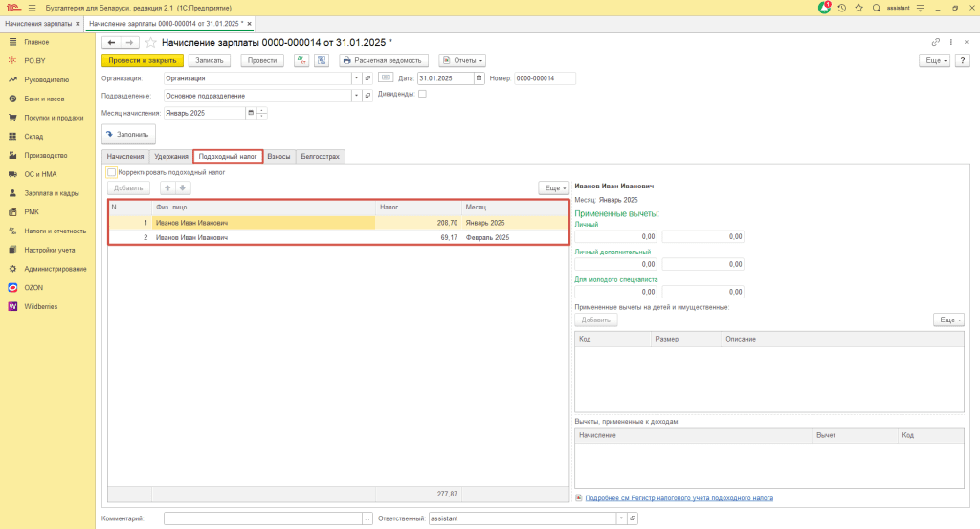Click the favorites star in title bar
This screenshot has height=529, width=980.
point(857,7)
